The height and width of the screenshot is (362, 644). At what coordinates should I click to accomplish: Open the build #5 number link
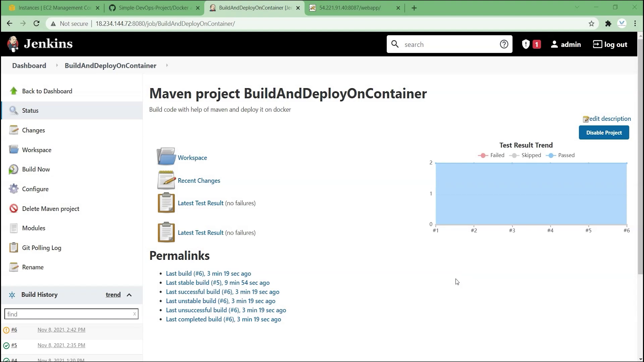(14, 345)
